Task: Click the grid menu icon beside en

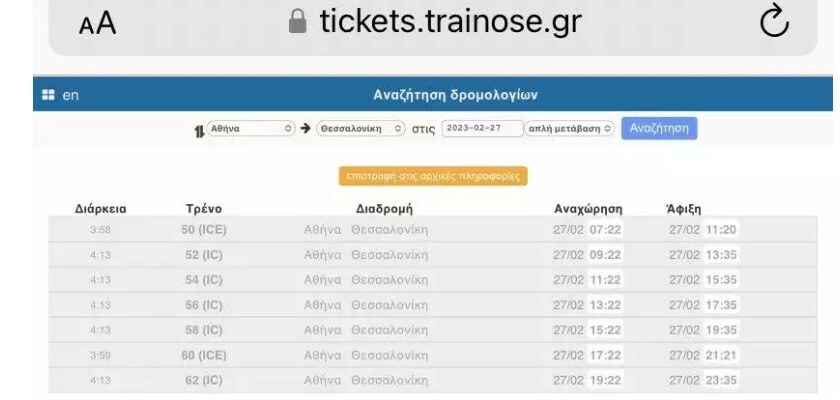Action: click(48, 96)
